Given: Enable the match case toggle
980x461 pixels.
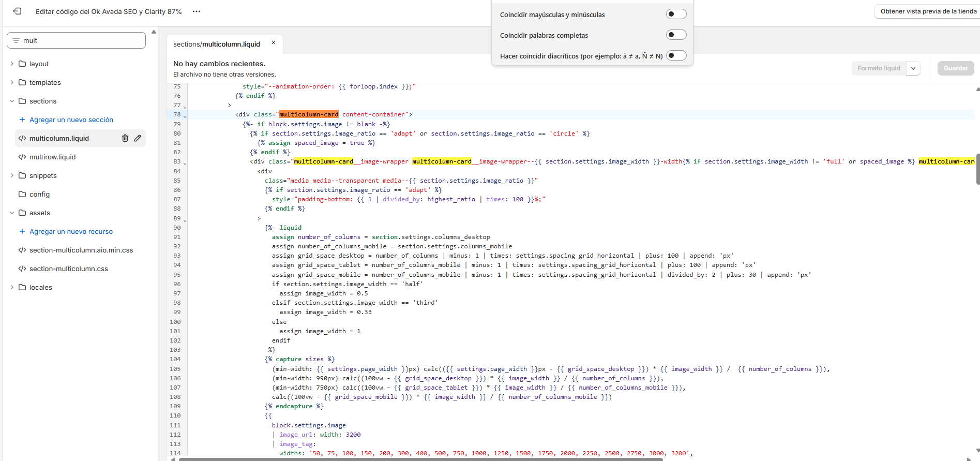Looking at the screenshot, I should pos(675,14).
